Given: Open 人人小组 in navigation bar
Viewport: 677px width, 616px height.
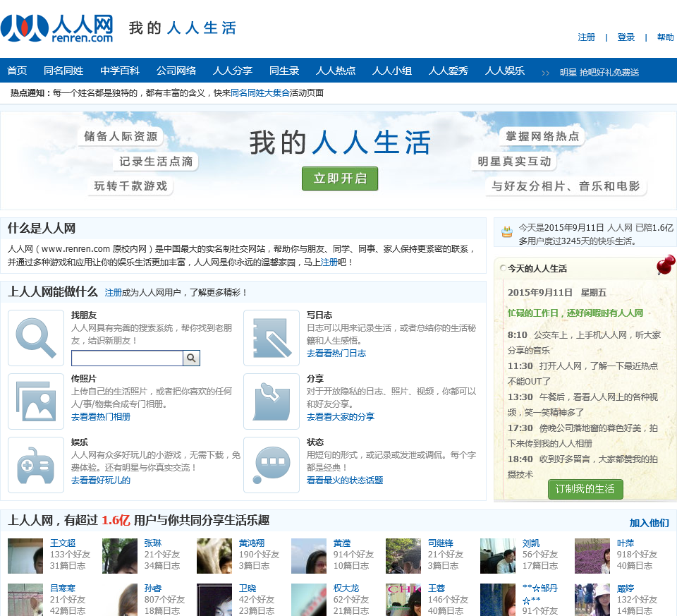Looking at the screenshot, I should (x=392, y=71).
